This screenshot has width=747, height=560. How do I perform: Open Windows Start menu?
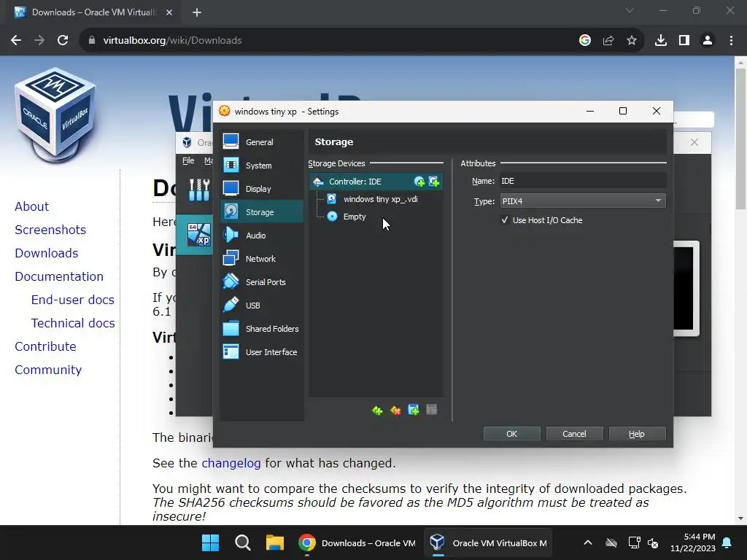coord(210,542)
